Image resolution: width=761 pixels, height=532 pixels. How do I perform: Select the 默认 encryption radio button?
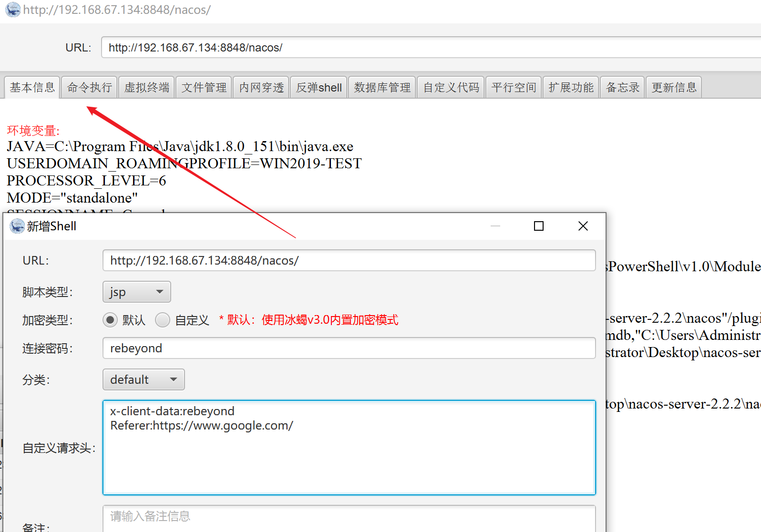(x=110, y=320)
